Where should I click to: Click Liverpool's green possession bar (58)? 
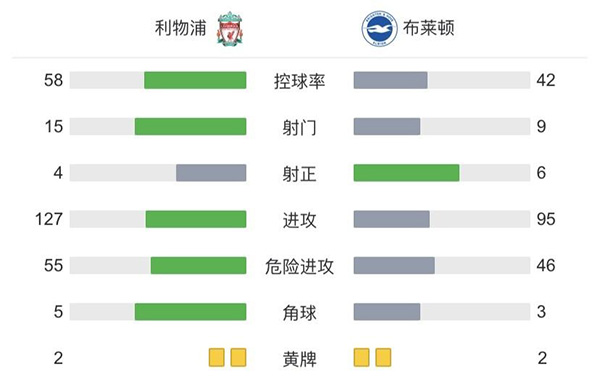click(195, 80)
